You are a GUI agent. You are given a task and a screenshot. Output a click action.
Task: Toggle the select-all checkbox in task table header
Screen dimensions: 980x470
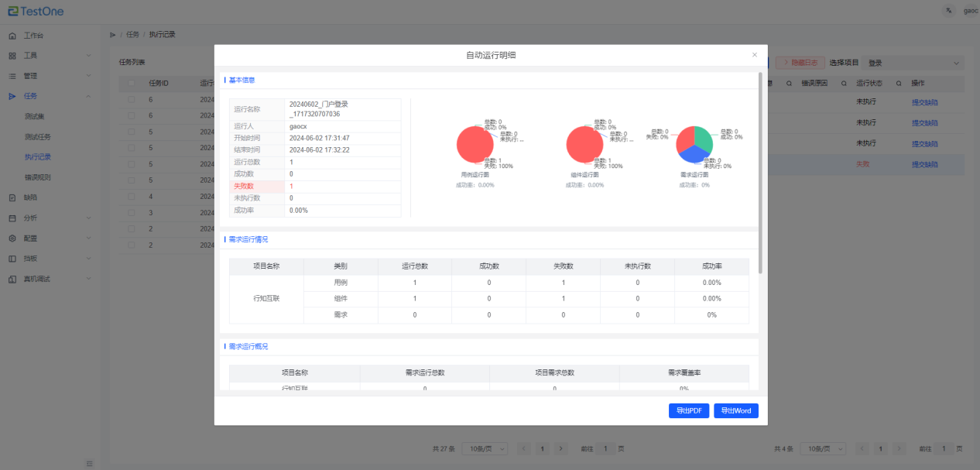tap(132, 83)
